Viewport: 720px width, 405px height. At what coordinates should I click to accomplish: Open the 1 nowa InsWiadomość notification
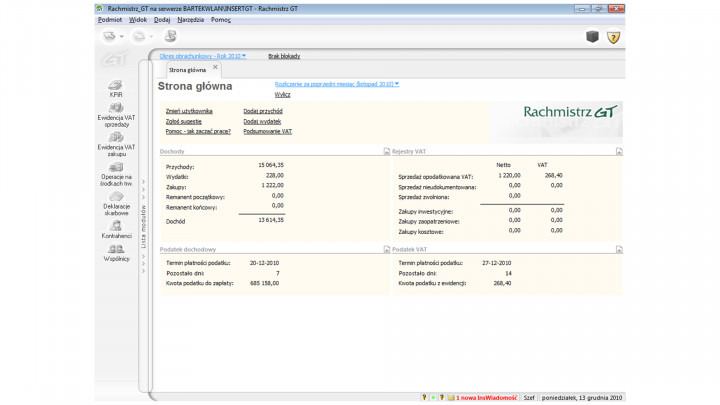pos(487,398)
